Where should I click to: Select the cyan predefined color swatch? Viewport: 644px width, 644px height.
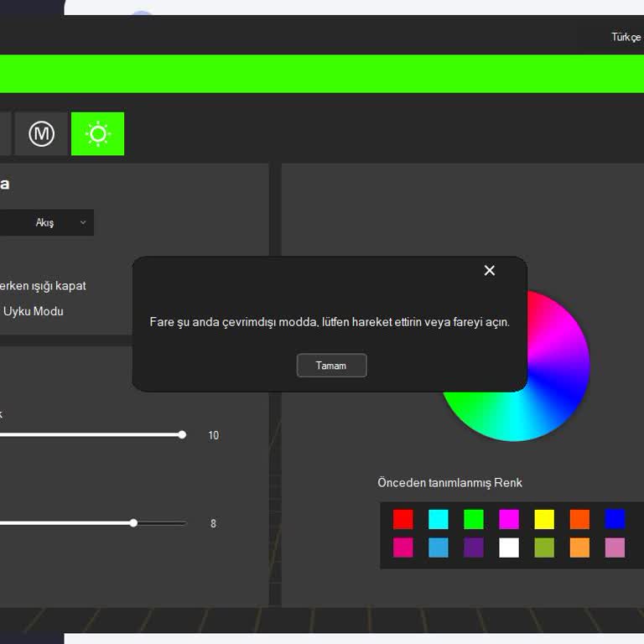(x=439, y=519)
